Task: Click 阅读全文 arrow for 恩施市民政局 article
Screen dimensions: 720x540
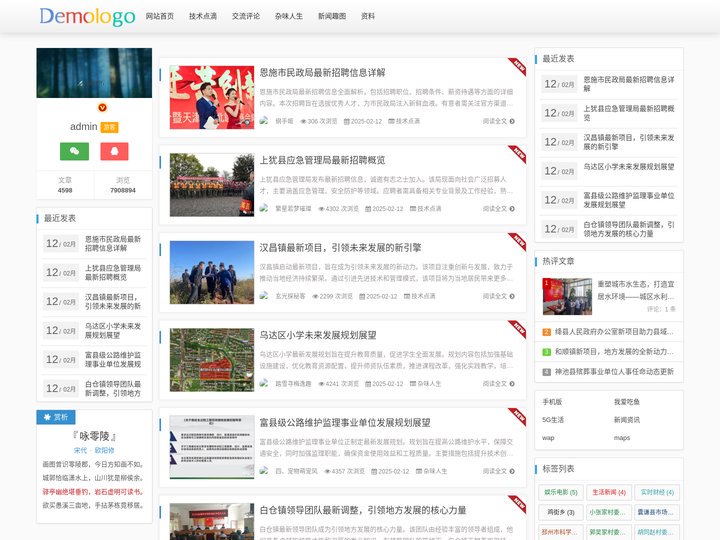Action: coord(499,121)
